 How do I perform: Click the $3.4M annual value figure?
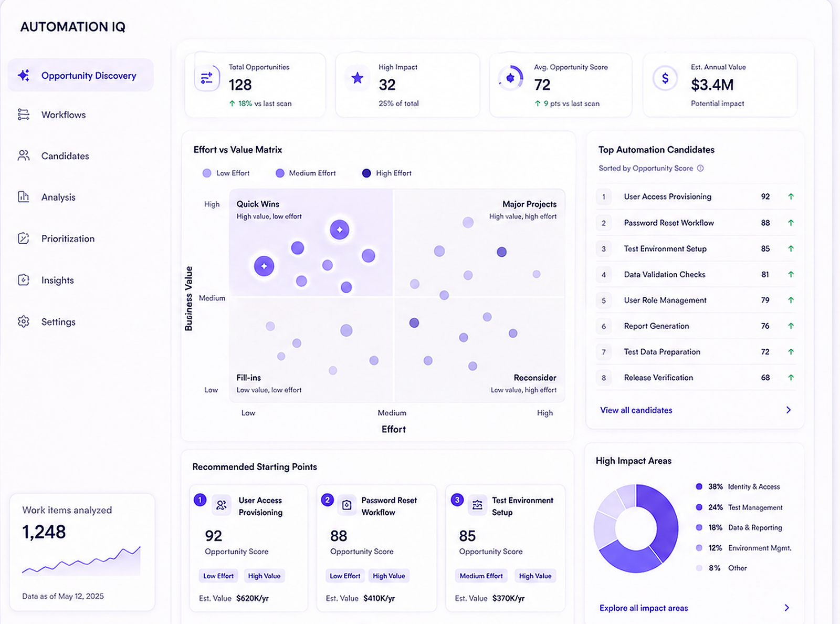click(712, 85)
